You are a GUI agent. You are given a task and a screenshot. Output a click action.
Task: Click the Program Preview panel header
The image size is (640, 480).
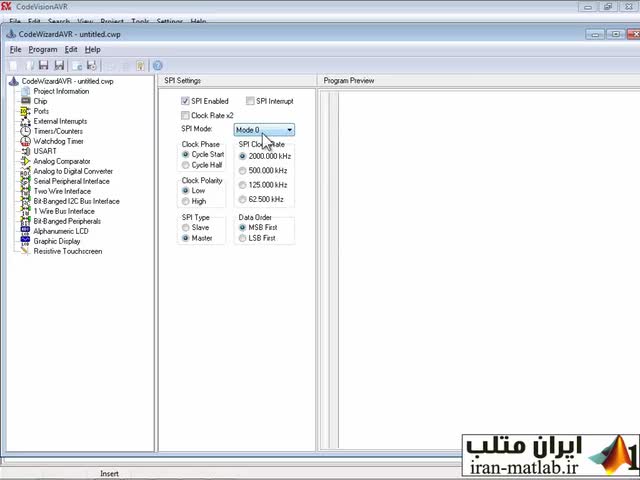(x=479, y=80)
